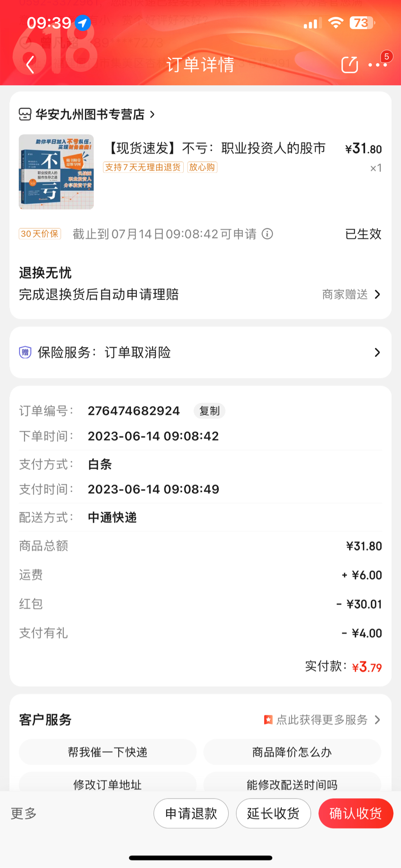
Task: Tap the store icon beside 华安九州图书专营店
Action: (x=25, y=114)
